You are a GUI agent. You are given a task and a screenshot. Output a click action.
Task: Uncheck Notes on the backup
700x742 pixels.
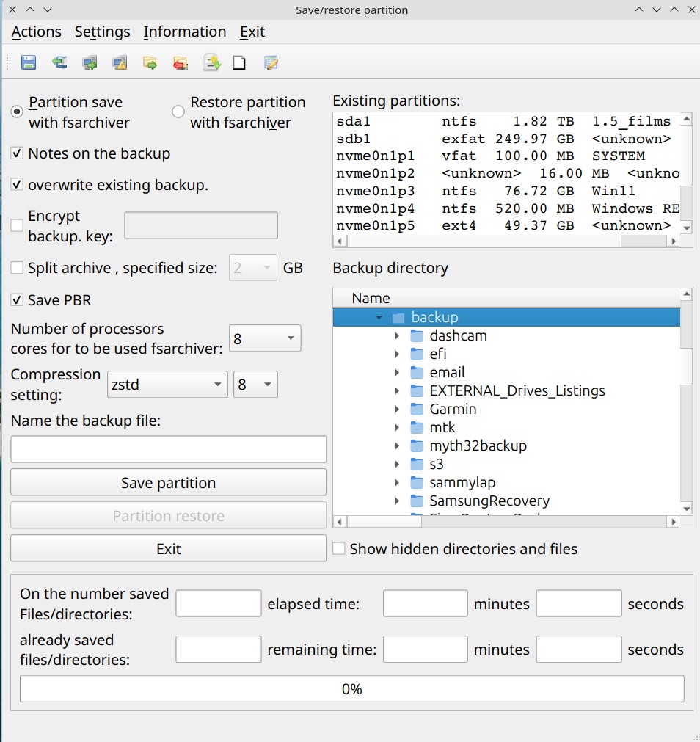pyautogui.click(x=17, y=153)
